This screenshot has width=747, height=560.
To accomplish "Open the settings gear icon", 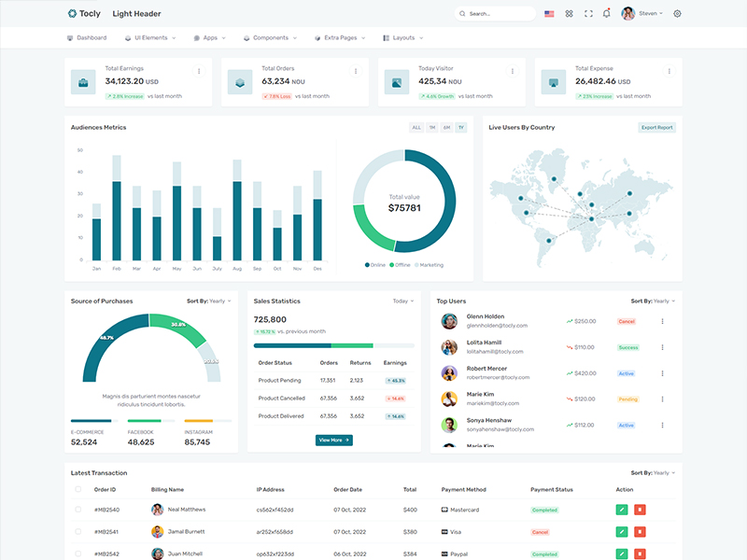I will 677,14.
